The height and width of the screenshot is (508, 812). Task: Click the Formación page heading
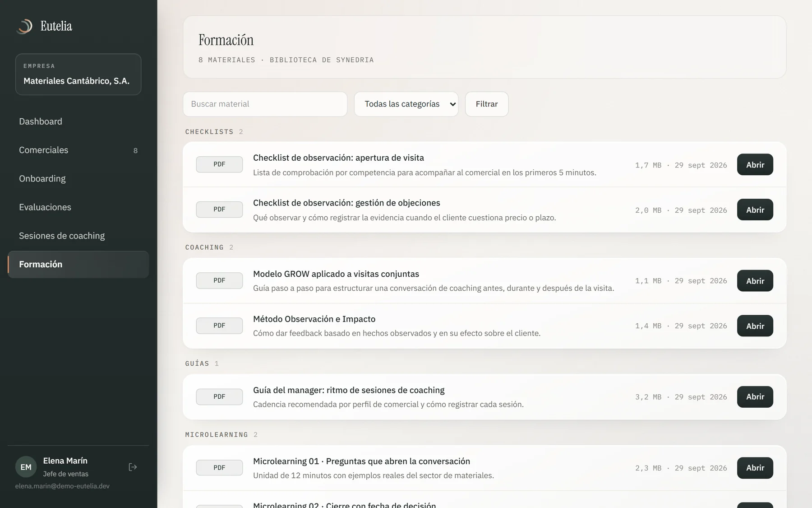click(x=226, y=40)
